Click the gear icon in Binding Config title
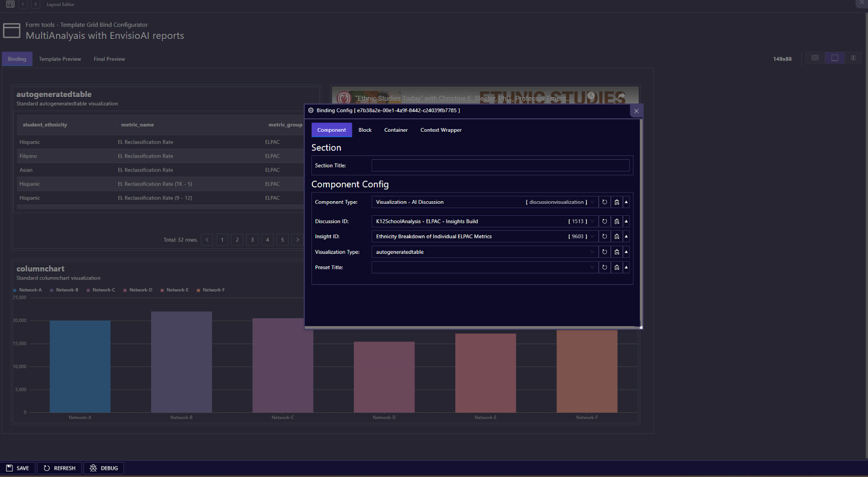The image size is (868, 477). click(311, 110)
